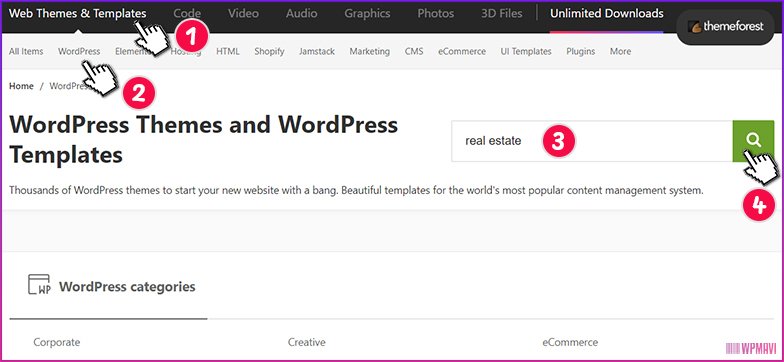The image size is (784, 362).
Task: Open the 3D Files marketplace tab
Action: [502, 14]
